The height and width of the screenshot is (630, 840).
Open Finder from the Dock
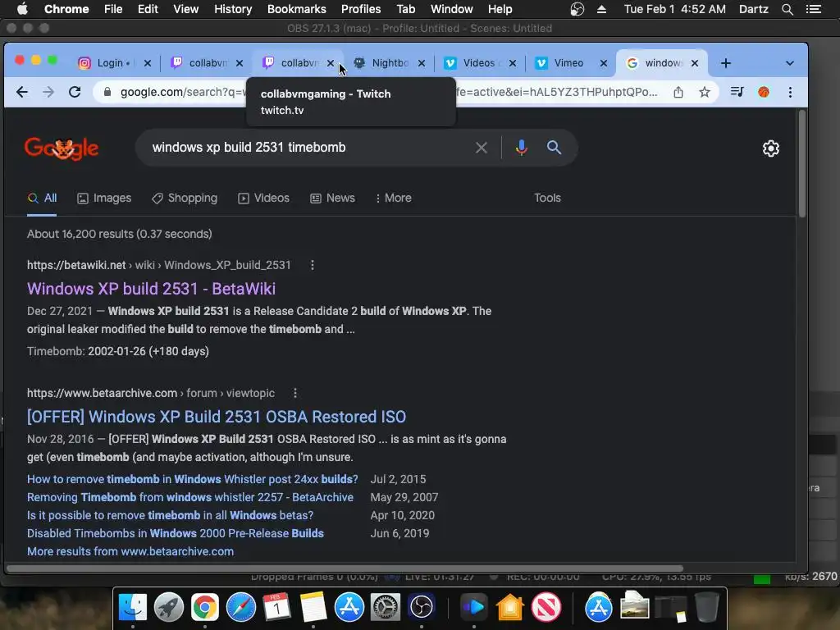point(132,608)
